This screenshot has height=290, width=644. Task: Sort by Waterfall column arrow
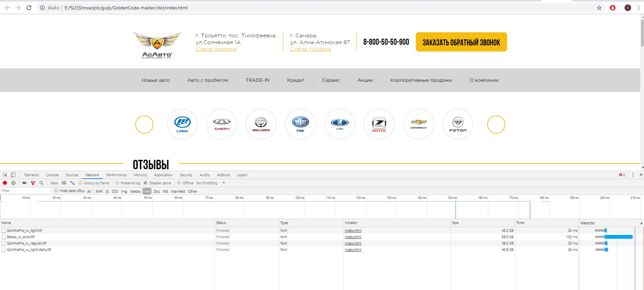641,223
